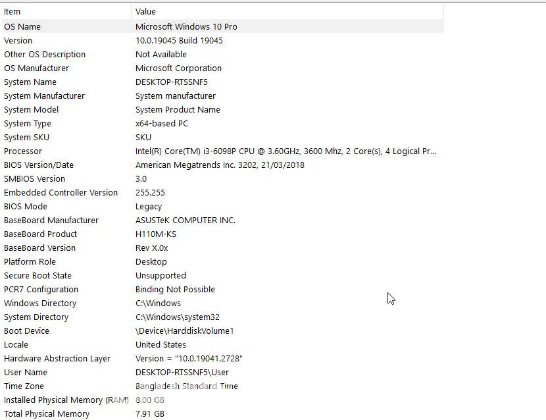Screen dimensions: 546x420
Task: Select value Microsoft Windows 10 Pro
Action: tap(186, 27)
